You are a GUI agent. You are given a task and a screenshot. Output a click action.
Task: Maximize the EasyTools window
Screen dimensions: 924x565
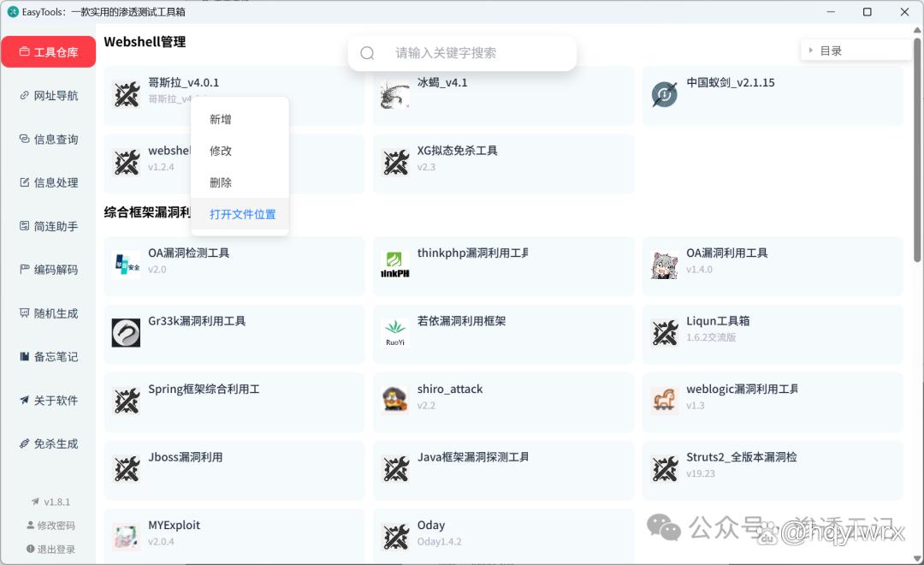pyautogui.click(x=868, y=12)
